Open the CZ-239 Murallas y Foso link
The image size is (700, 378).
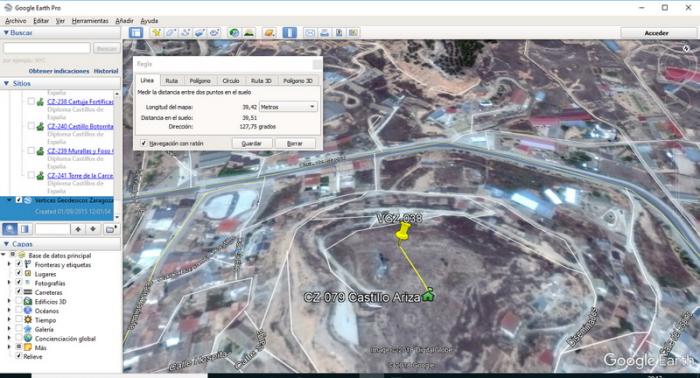click(x=80, y=151)
